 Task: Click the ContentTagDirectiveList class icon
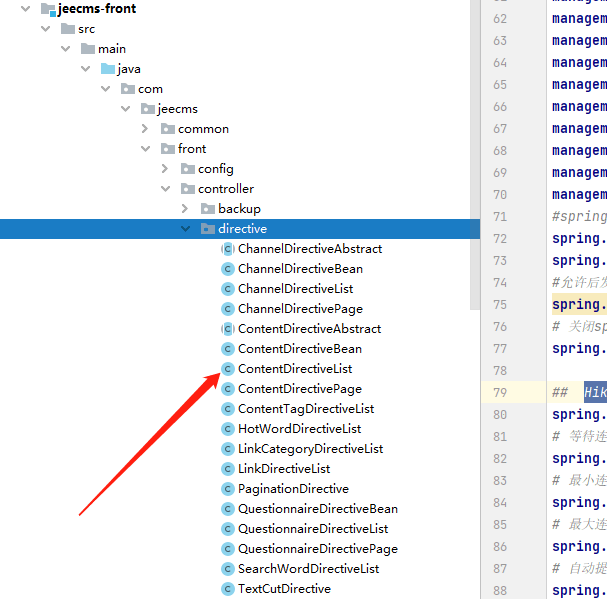[228, 409]
